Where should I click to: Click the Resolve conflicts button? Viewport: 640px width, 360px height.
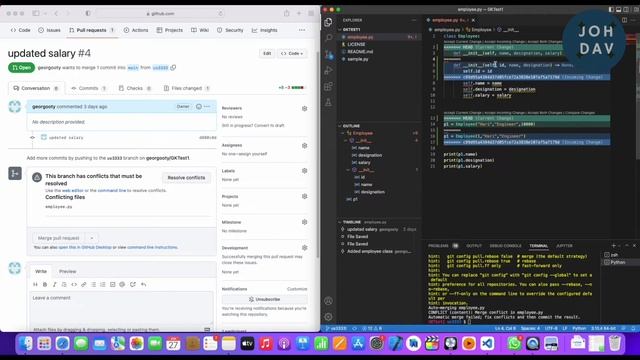click(186, 178)
